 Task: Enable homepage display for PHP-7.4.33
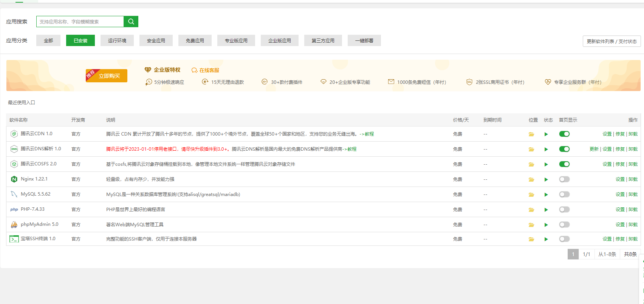564,210
